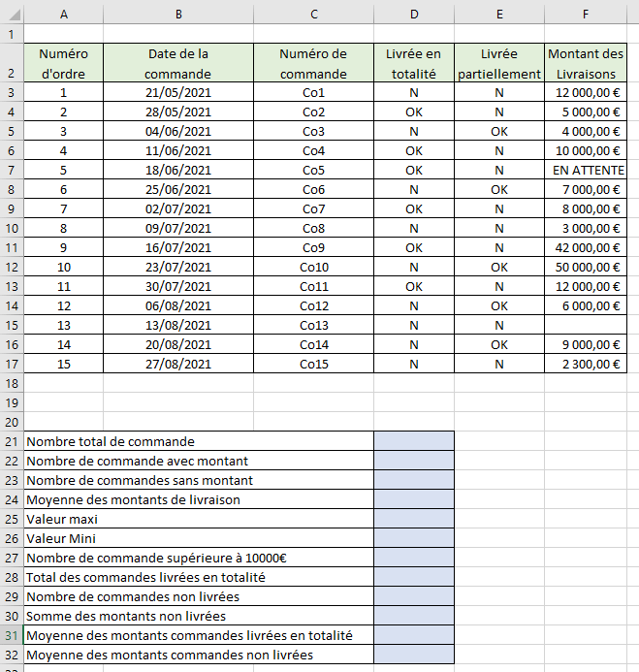Click the select-all corner triangle

(12, 14)
